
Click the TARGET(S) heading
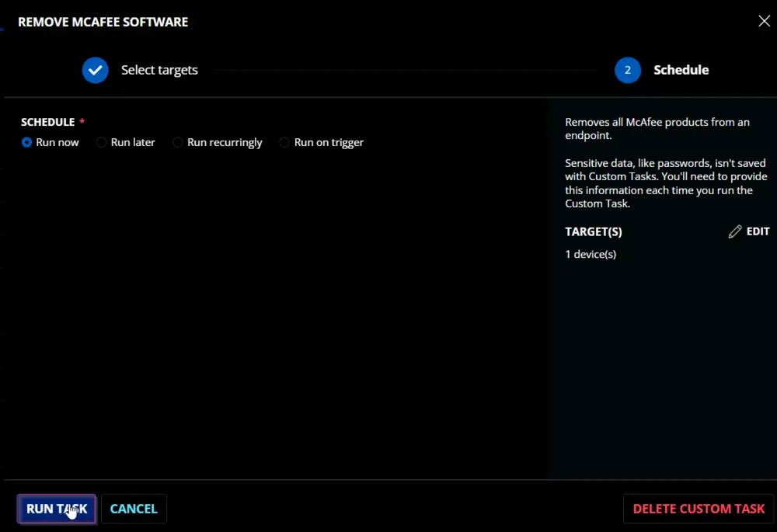tap(594, 231)
